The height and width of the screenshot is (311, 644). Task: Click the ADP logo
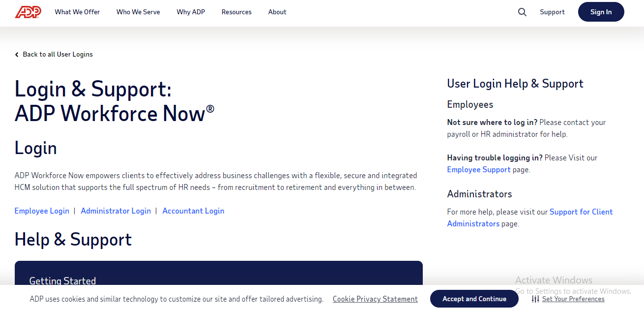click(28, 12)
